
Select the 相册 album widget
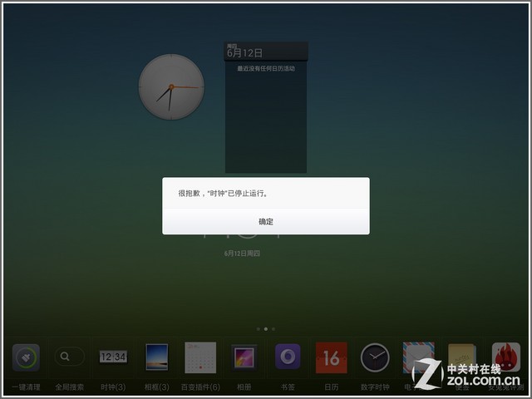click(x=244, y=357)
